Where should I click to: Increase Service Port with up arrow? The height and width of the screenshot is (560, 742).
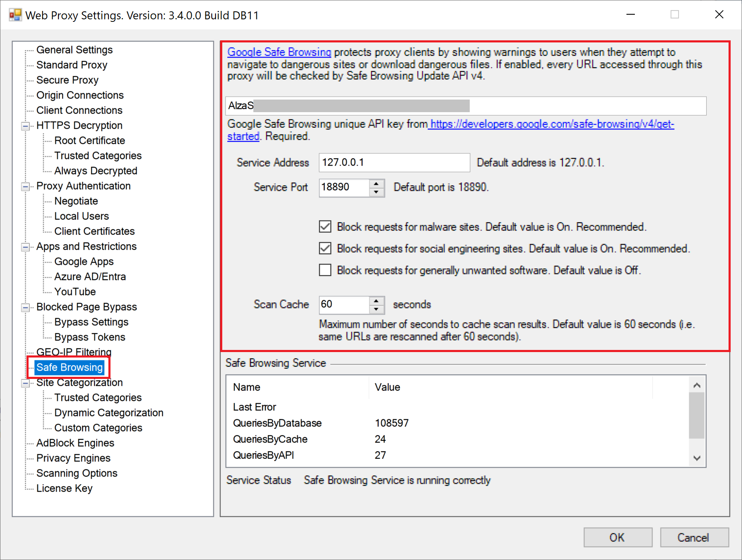[376, 184]
